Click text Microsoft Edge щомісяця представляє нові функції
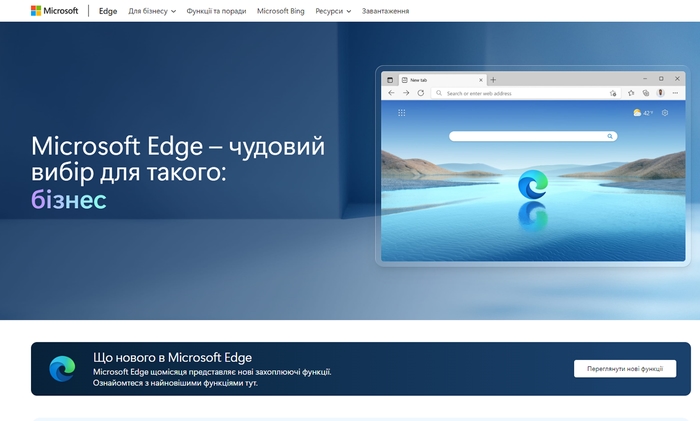Viewport: 700px width, 421px height. (212, 372)
